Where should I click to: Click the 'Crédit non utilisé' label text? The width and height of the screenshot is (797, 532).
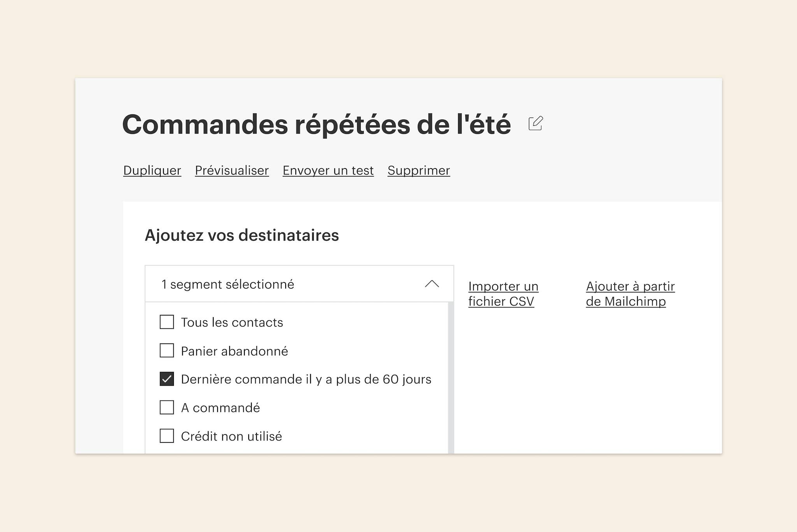[x=232, y=436]
